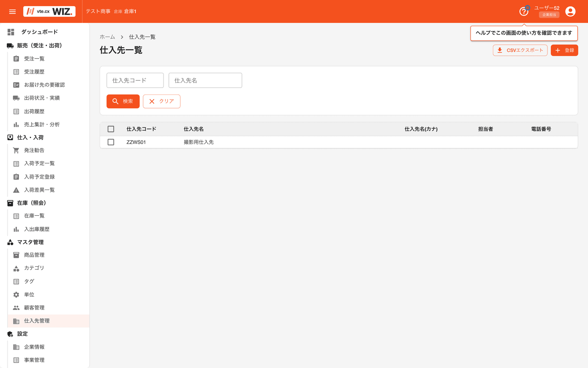Click the 仕入先コード column header
The height and width of the screenshot is (368, 588).
point(141,129)
